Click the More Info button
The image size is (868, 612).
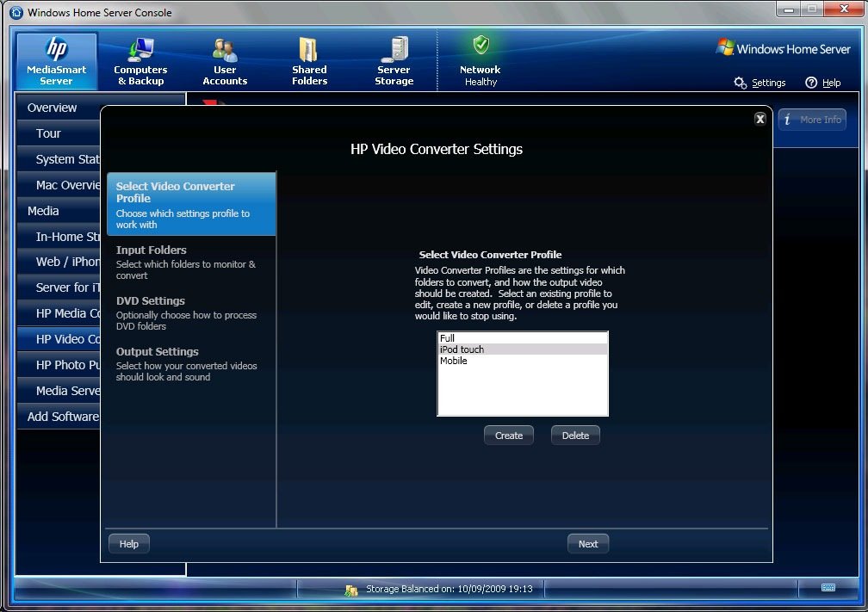pyautogui.click(x=812, y=120)
